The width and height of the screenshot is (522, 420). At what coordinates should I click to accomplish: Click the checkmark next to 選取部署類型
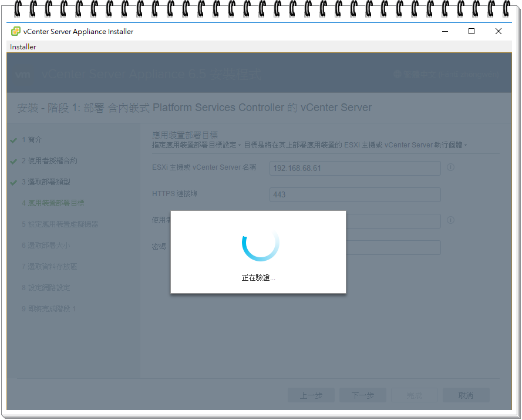point(14,183)
